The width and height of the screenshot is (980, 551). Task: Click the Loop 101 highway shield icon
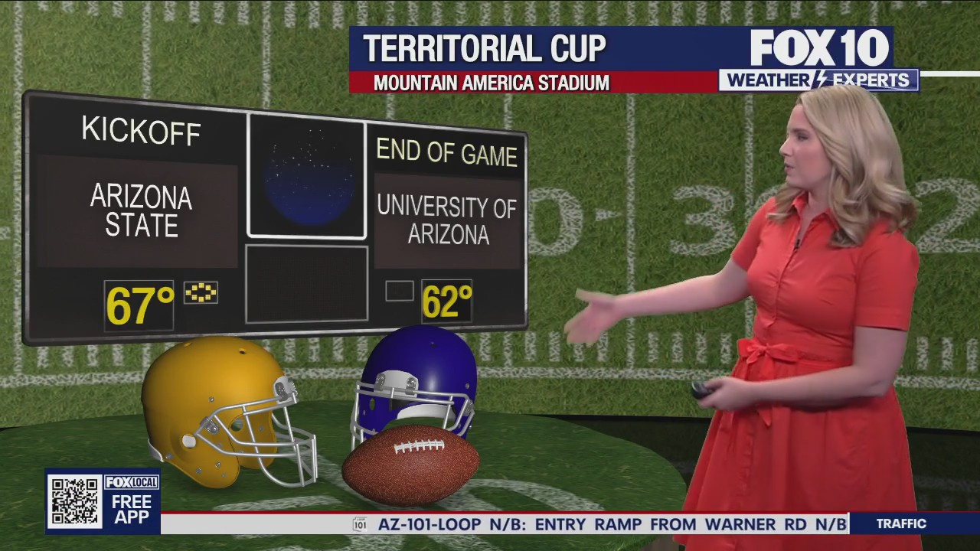[360, 524]
